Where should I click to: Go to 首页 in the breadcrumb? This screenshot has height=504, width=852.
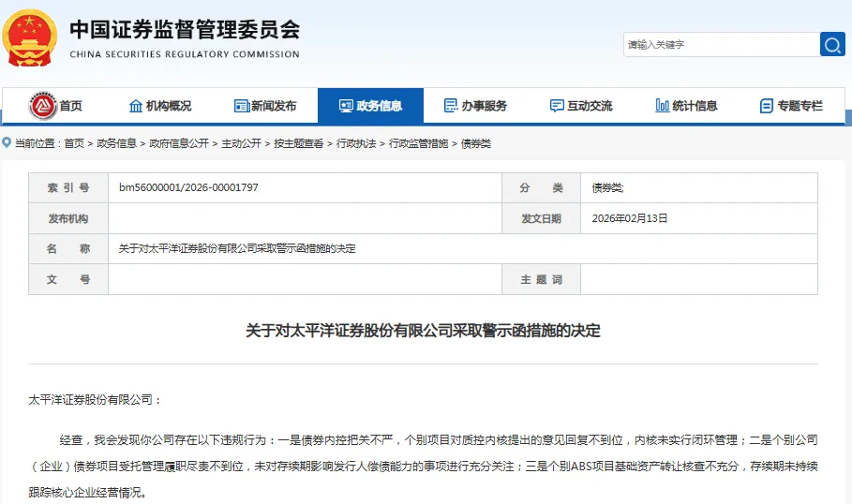pos(74,143)
